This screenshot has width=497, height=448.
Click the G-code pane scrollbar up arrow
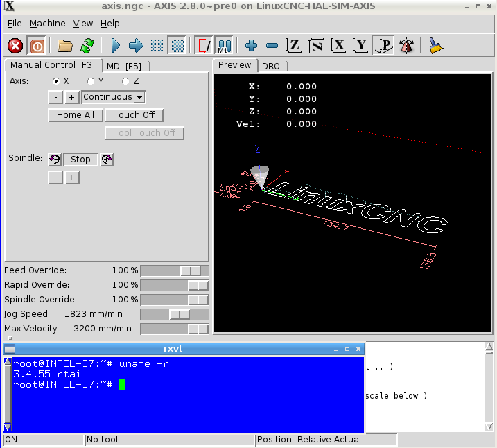point(489,347)
